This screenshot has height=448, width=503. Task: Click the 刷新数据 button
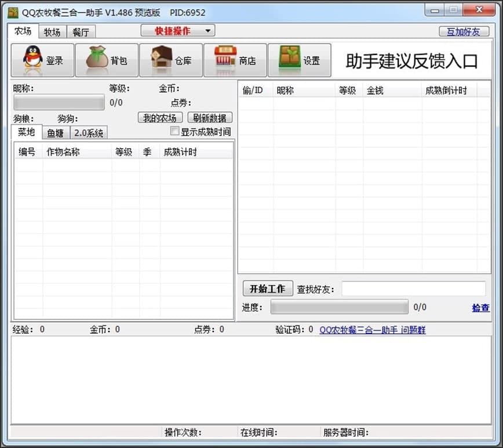(210, 117)
